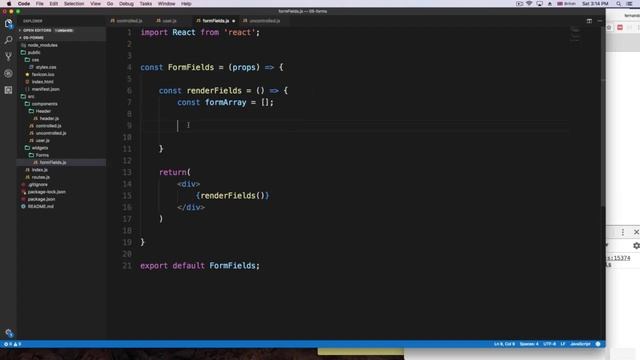Click the unsaved dot on formFields.js tab

233,21
